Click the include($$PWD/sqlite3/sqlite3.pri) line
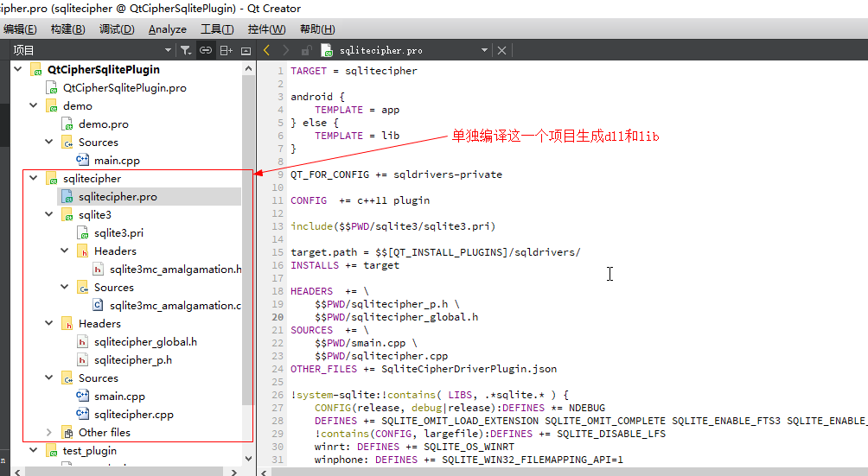Screen dimensions: 868x476 (393, 226)
